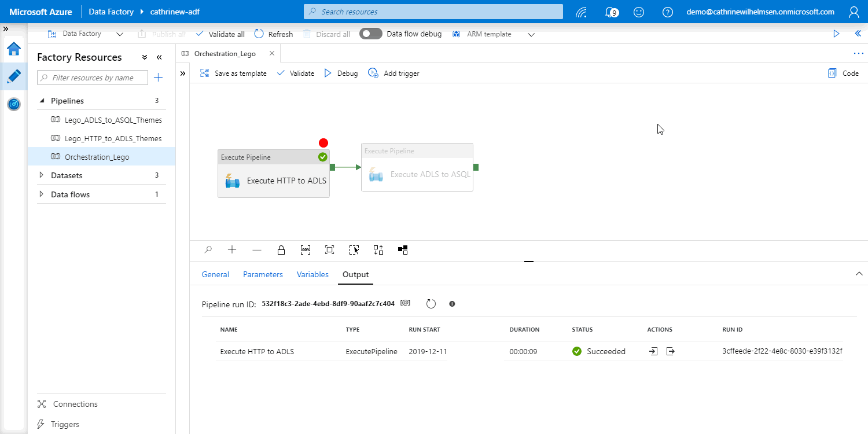Lock the canvas with the padlock icon
Viewport: 868px width, 434px height.
point(281,250)
